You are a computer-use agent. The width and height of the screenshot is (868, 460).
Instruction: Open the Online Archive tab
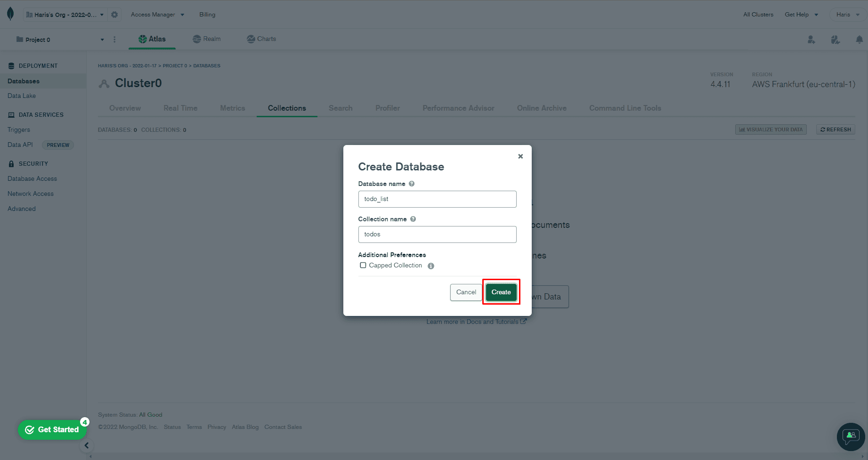[x=542, y=108]
